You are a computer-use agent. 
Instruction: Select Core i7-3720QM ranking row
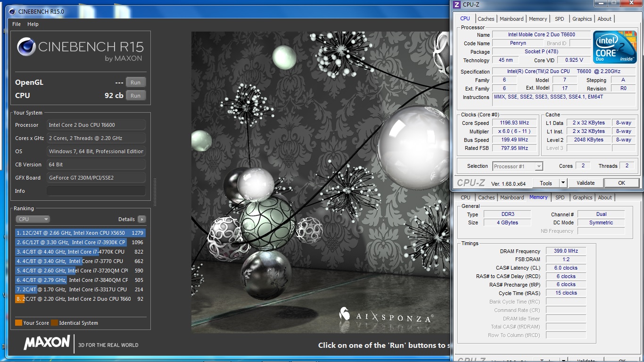pyautogui.click(x=80, y=271)
